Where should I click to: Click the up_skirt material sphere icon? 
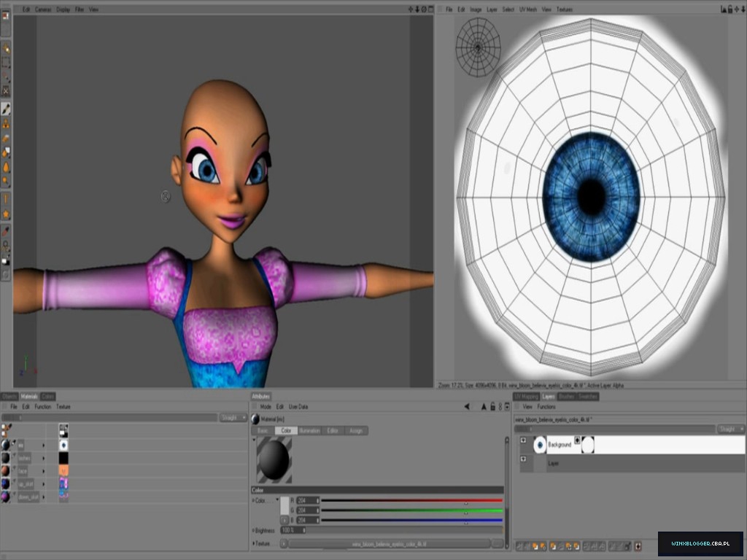click(6, 484)
